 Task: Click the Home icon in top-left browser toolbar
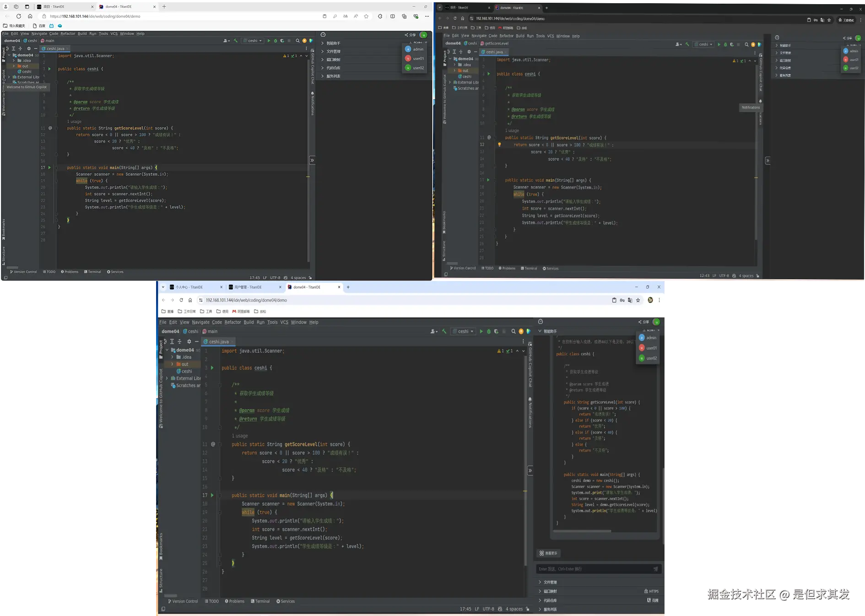30,16
